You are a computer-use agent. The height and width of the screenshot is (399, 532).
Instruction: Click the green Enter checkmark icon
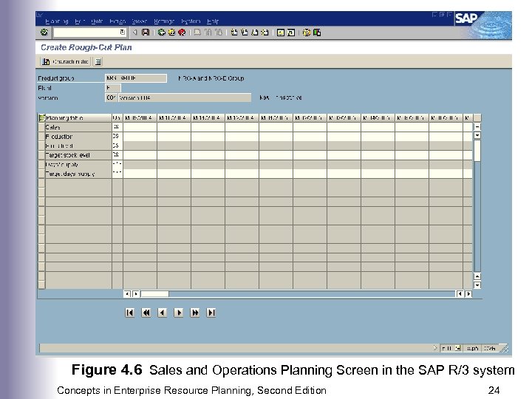pyautogui.click(x=44, y=33)
